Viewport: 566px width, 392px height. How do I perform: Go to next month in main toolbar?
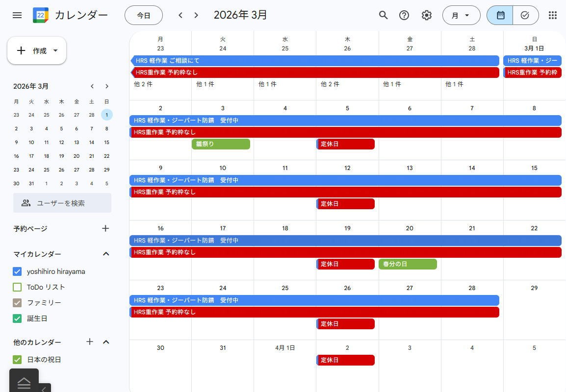(196, 15)
